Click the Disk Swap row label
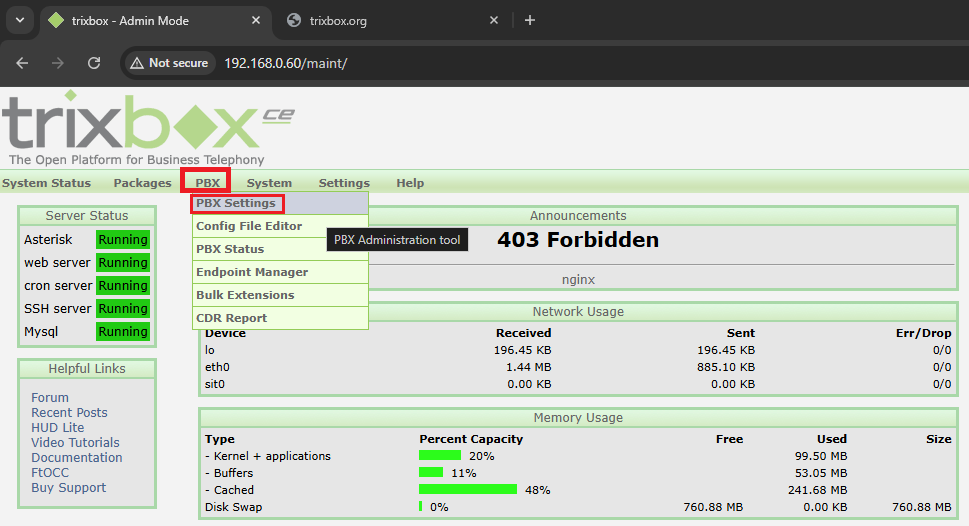Viewport: 969px width, 526px height. [x=234, y=507]
